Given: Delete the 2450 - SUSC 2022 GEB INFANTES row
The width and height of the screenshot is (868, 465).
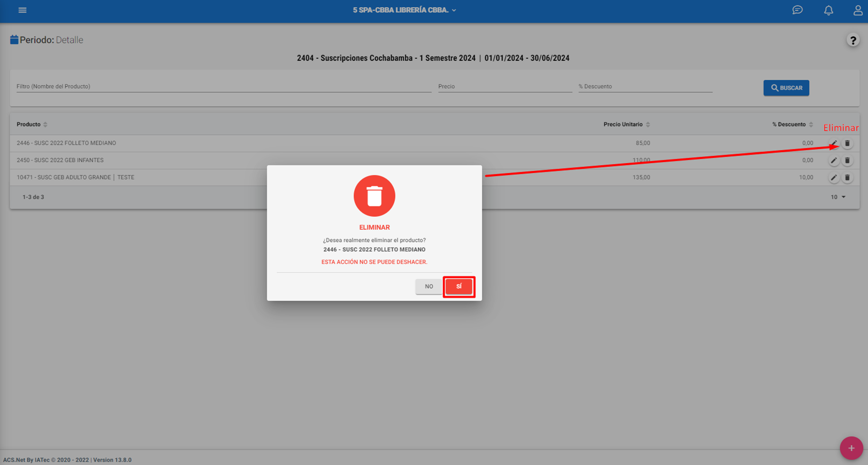Looking at the screenshot, I should (847, 161).
